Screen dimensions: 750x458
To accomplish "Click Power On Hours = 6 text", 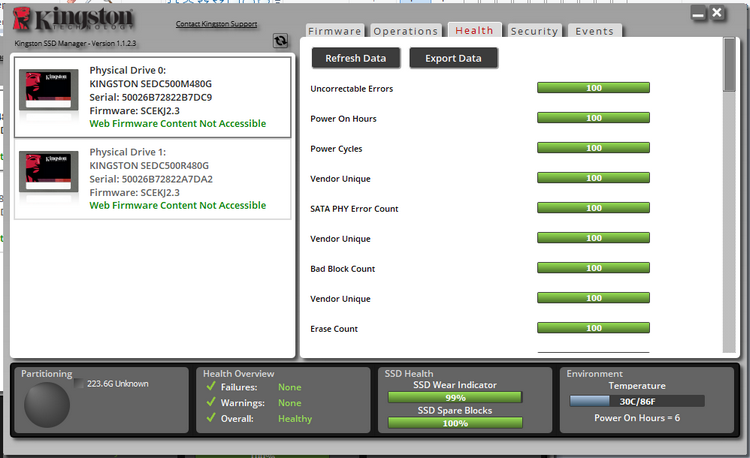I will (x=637, y=417).
